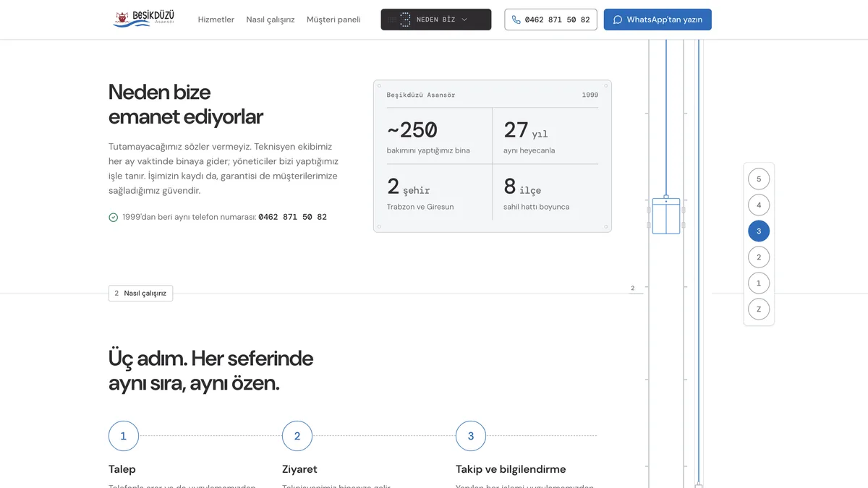This screenshot has width=868, height=488.
Task: Click the 'Takip ve bilgilendirme' step title
Action: (x=511, y=469)
